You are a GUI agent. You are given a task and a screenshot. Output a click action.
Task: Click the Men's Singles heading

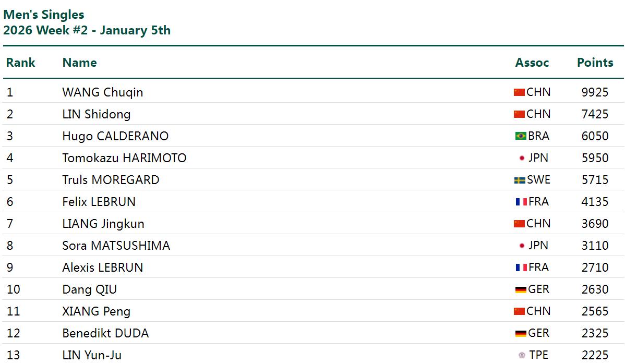pos(44,15)
